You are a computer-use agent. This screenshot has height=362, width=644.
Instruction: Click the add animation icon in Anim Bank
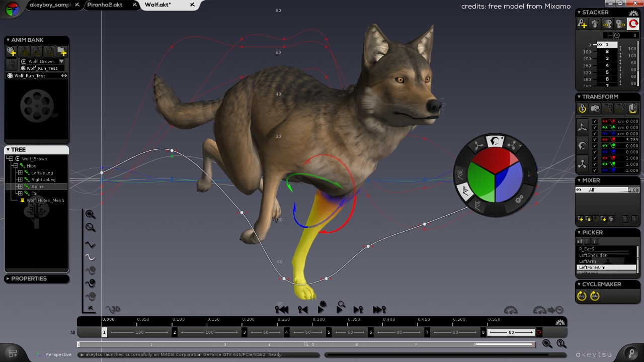[12, 51]
